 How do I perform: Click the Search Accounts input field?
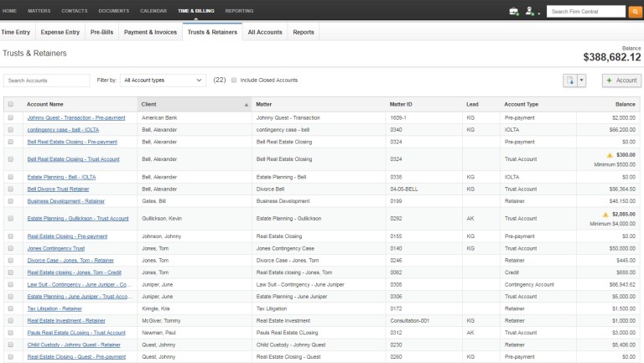point(47,80)
